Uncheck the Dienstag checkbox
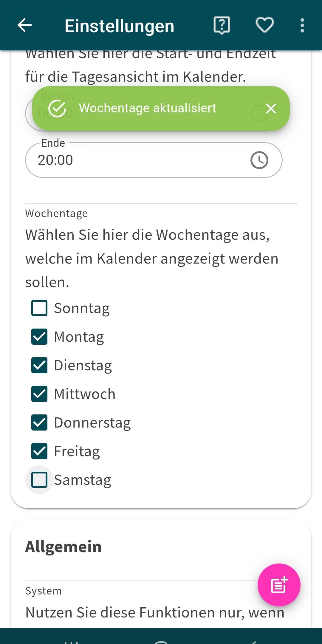The image size is (322, 644). (x=39, y=365)
